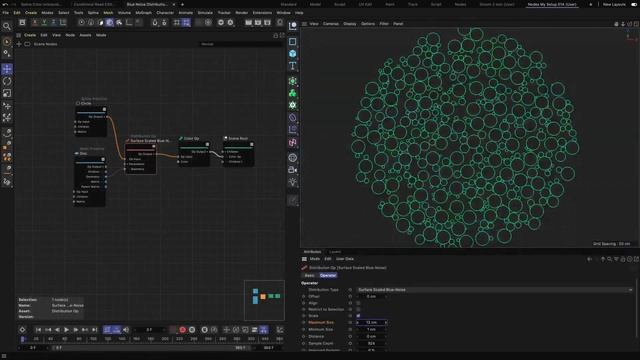Click the Cloner MoGraph icon

point(293,93)
